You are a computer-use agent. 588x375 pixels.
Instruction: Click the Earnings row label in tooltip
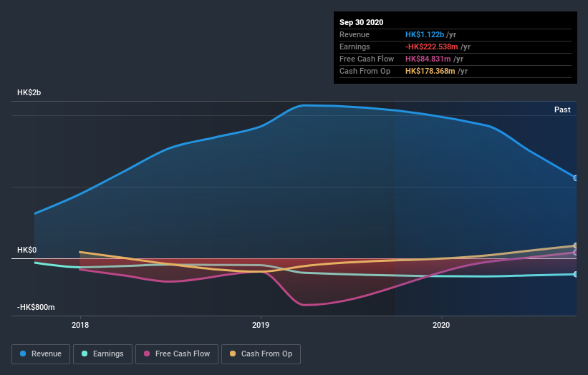pyautogui.click(x=355, y=47)
